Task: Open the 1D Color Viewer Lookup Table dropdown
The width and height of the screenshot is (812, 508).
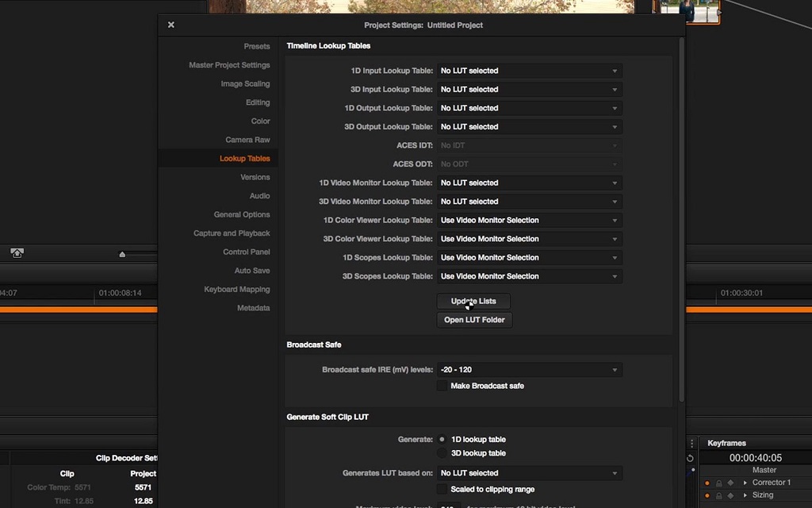Action: click(529, 220)
